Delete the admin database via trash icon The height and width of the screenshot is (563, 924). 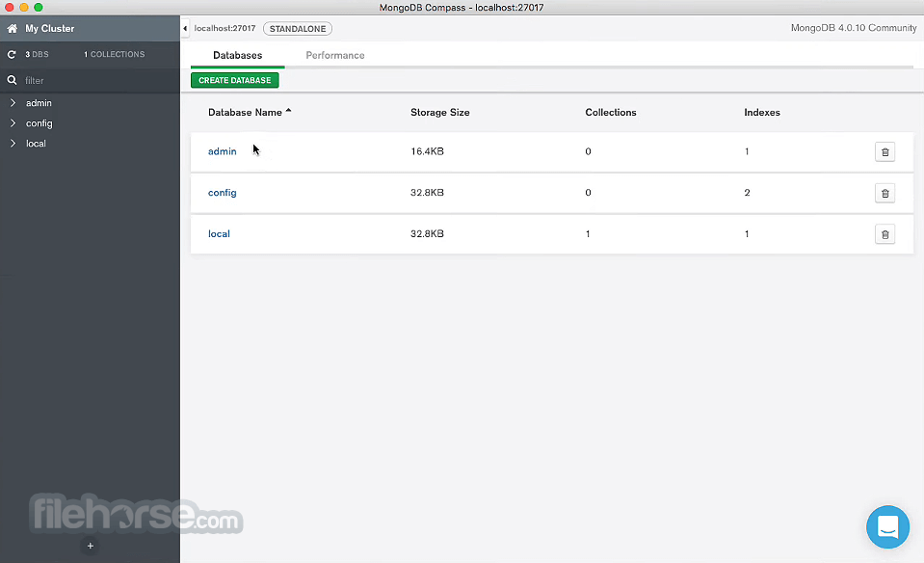click(884, 152)
